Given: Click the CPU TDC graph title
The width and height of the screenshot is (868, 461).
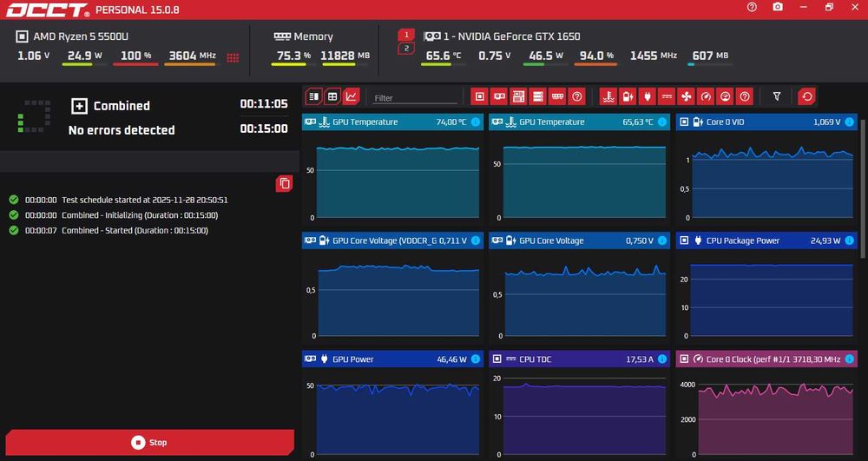Looking at the screenshot, I should tap(535, 359).
